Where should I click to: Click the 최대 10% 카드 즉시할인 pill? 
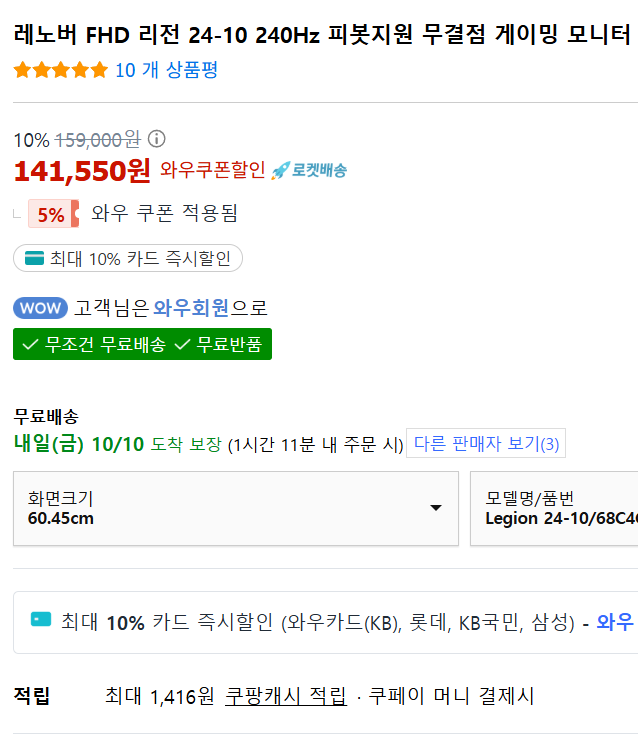point(128,259)
